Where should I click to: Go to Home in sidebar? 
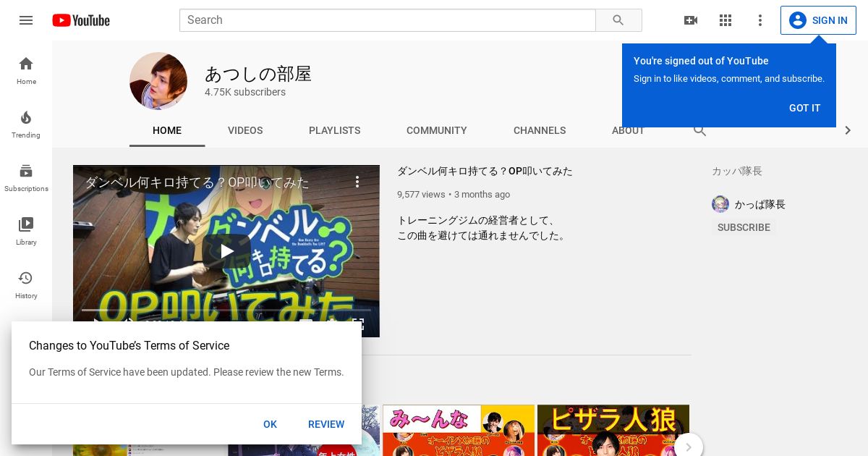point(26,70)
